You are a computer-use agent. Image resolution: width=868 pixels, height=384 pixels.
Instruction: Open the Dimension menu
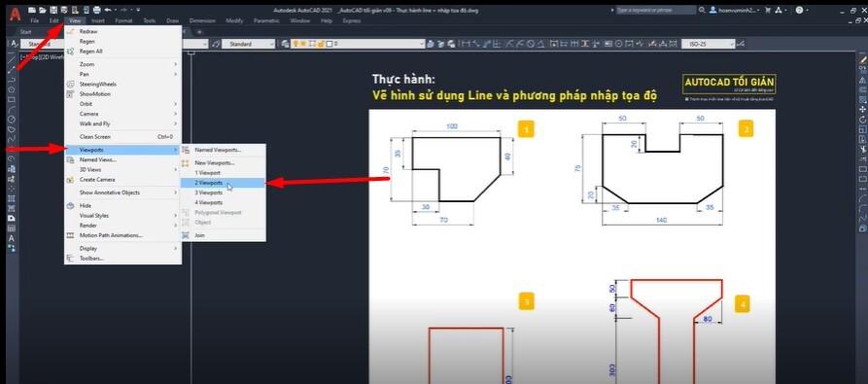tap(202, 20)
